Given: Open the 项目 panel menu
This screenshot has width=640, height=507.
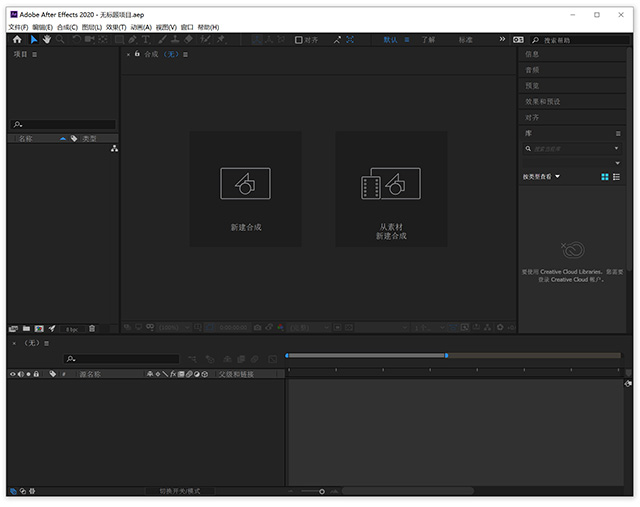Looking at the screenshot, I should tap(35, 54).
